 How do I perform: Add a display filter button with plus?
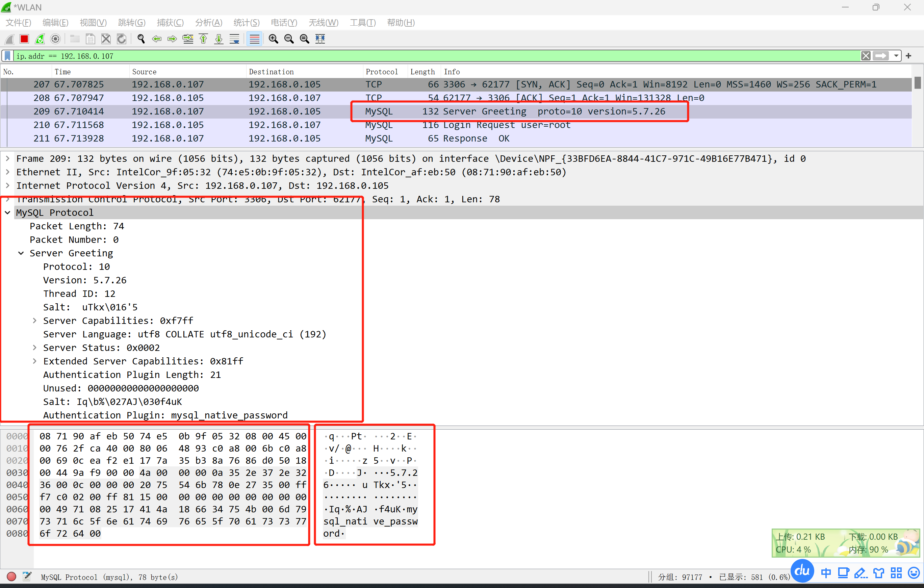[x=908, y=56]
